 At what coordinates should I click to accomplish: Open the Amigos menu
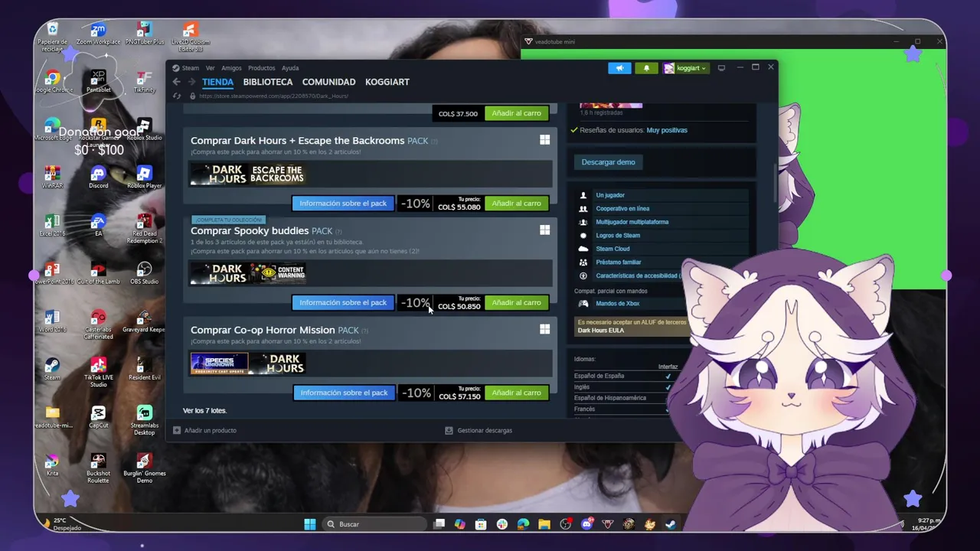pyautogui.click(x=231, y=68)
